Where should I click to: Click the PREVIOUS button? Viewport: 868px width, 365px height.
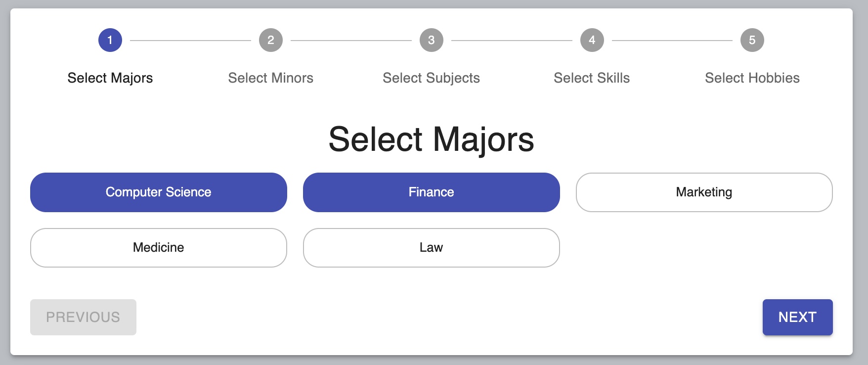[x=83, y=317]
